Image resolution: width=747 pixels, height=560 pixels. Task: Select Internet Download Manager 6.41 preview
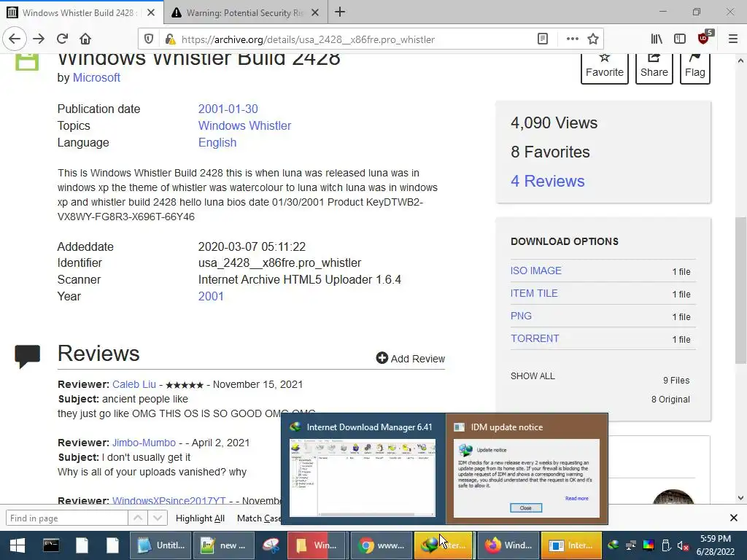pyautogui.click(x=363, y=469)
